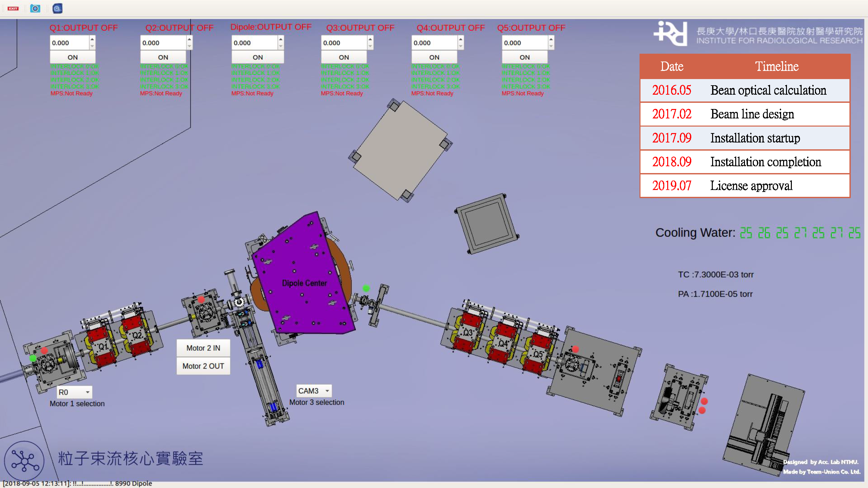Click the red indicator dot above Q5 chamber
This screenshot has height=488, width=868.
tap(575, 349)
